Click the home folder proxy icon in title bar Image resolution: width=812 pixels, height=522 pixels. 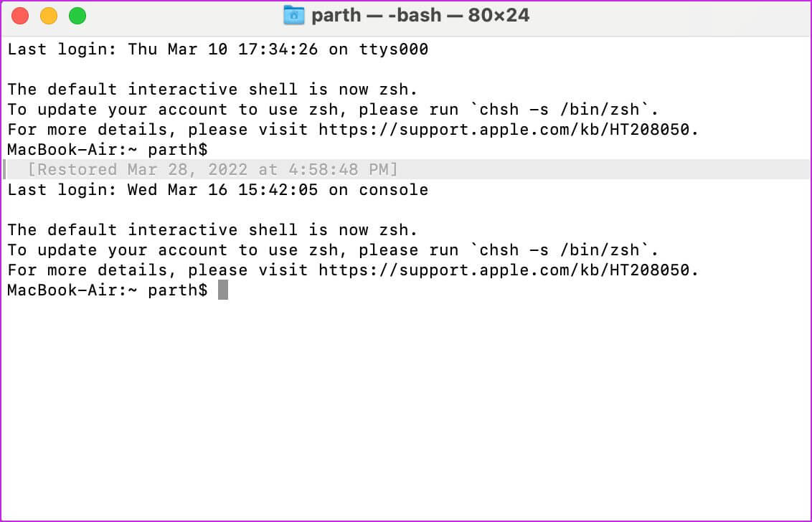click(294, 15)
